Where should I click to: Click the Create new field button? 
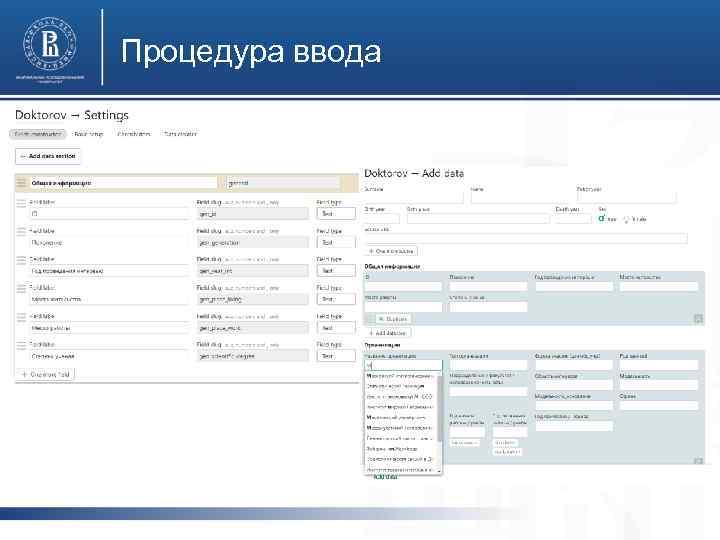[45, 374]
